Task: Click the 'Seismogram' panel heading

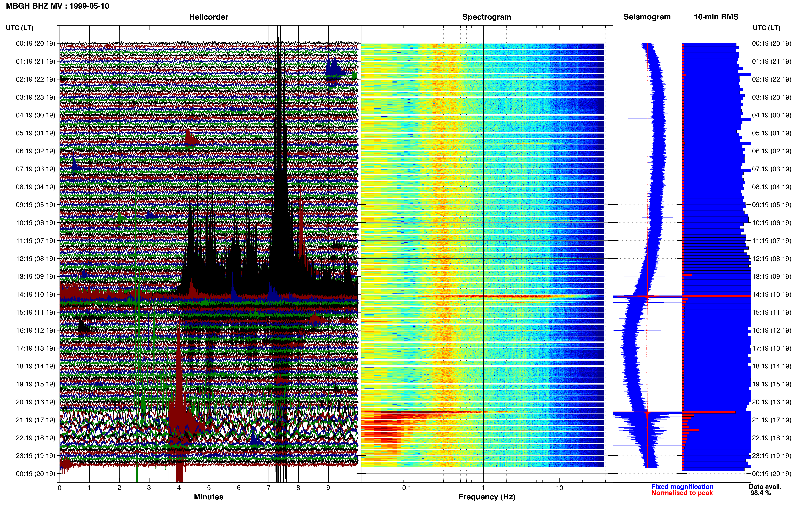Action: [x=647, y=17]
